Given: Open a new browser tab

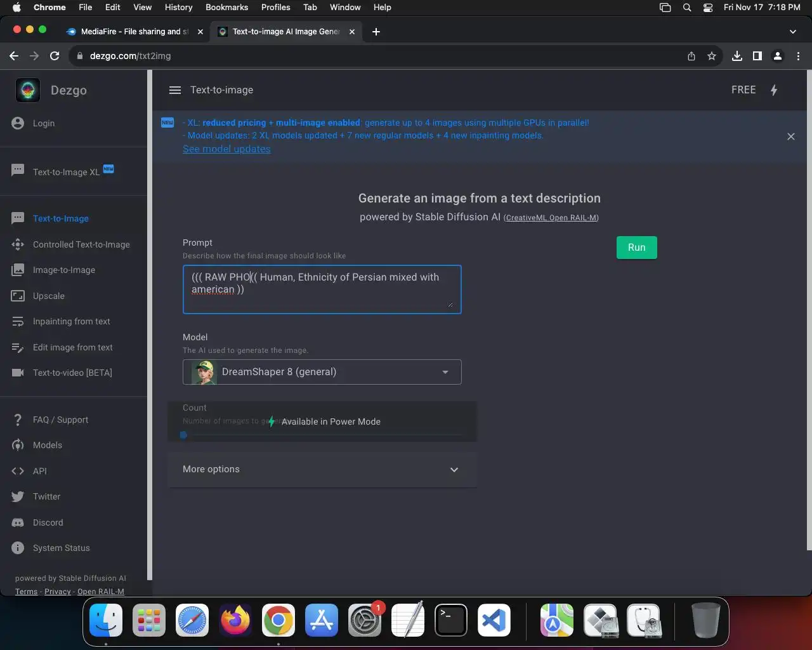Looking at the screenshot, I should click(x=376, y=31).
